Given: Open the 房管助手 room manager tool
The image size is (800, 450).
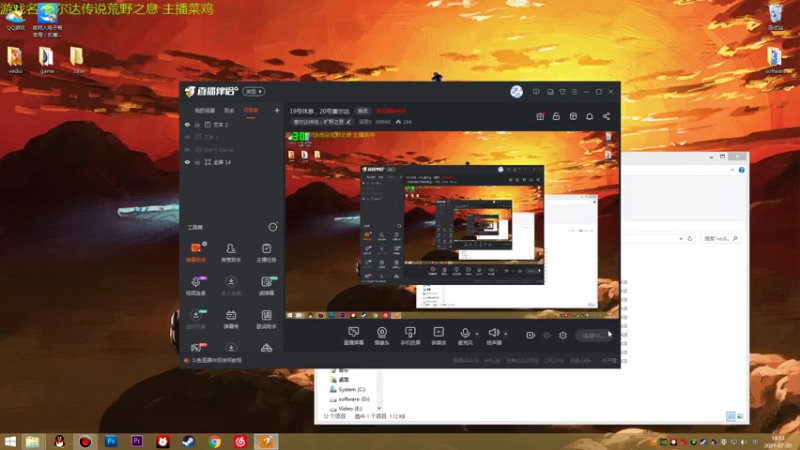Looking at the screenshot, I should click(x=231, y=253).
